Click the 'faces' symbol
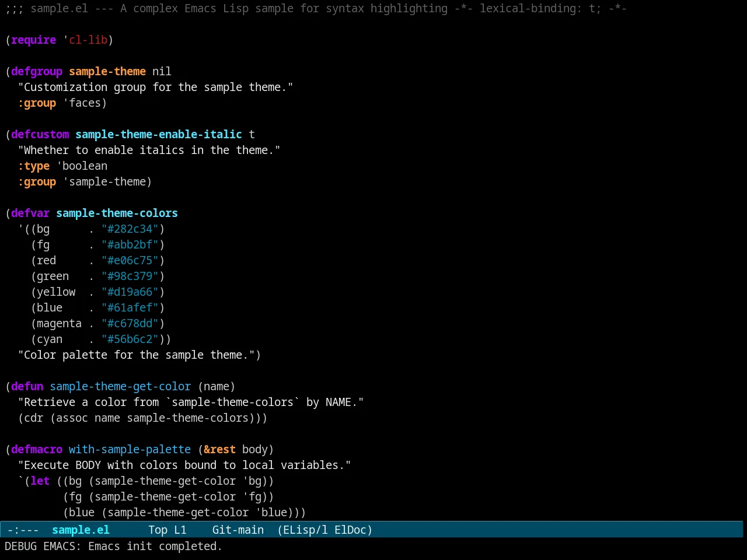 coord(85,103)
